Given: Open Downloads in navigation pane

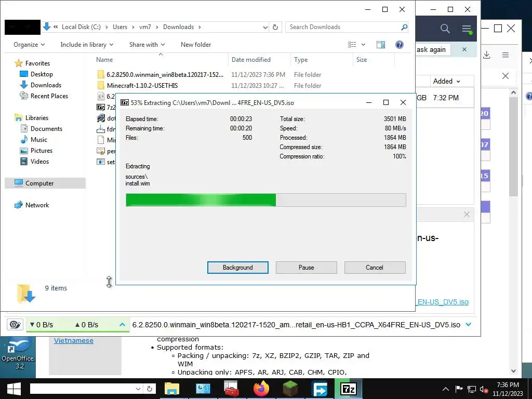Looking at the screenshot, I should pos(46,85).
